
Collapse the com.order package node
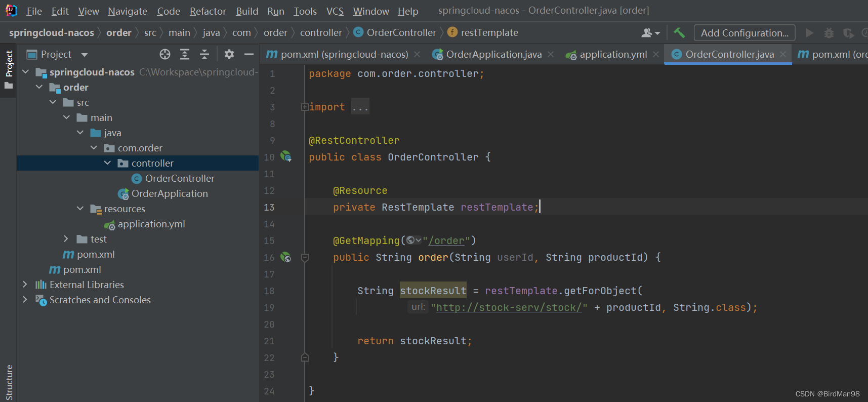point(94,148)
